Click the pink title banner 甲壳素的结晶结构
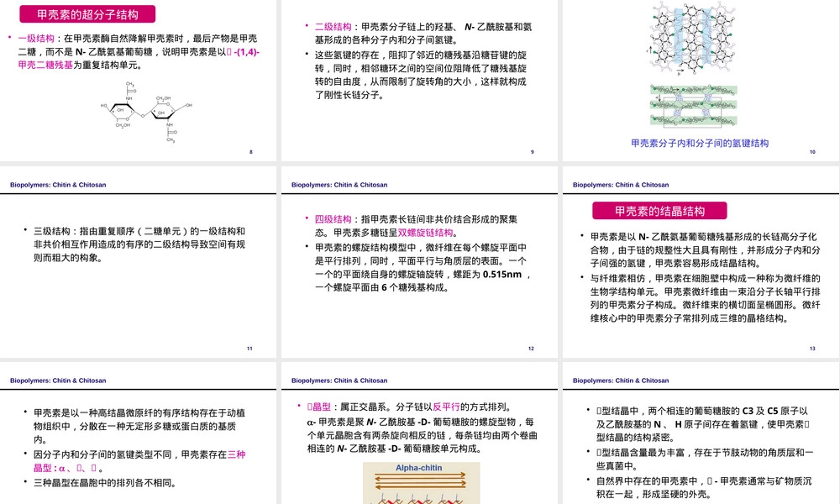 [x=659, y=211]
